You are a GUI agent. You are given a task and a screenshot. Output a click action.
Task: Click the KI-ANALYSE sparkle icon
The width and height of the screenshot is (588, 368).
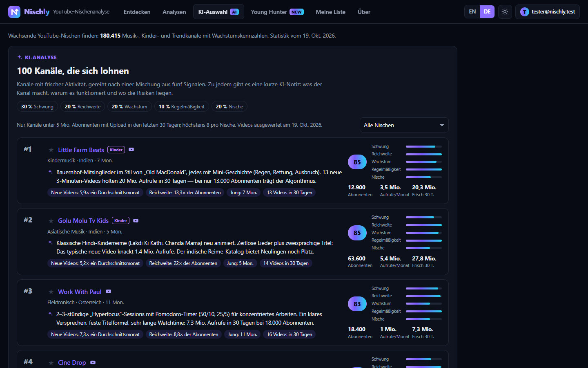point(20,57)
